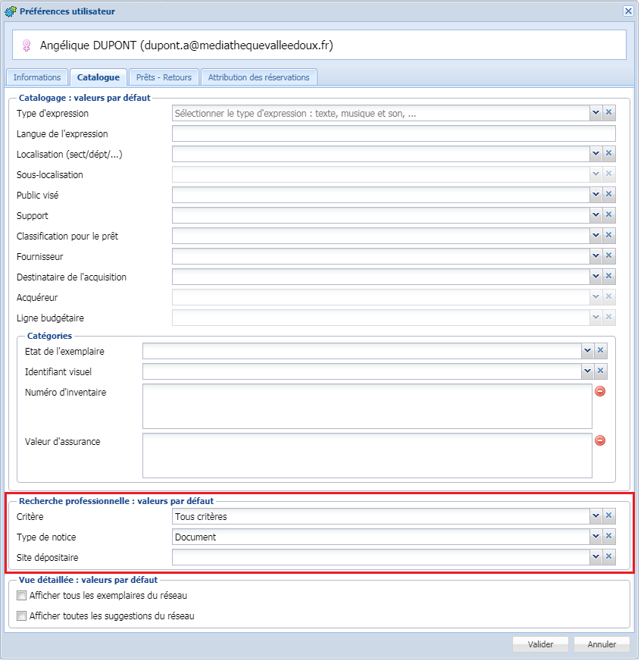Click the Valider button
644x664 pixels.
[x=540, y=644]
